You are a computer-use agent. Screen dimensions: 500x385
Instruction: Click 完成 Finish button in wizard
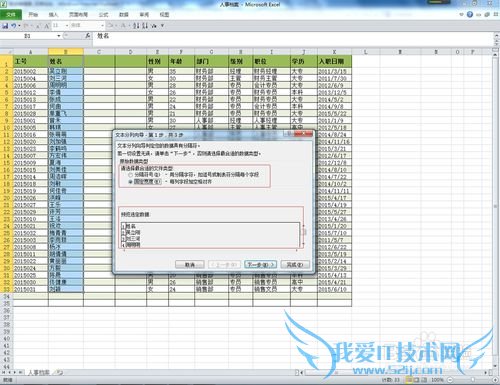click(x=295, y=265)
